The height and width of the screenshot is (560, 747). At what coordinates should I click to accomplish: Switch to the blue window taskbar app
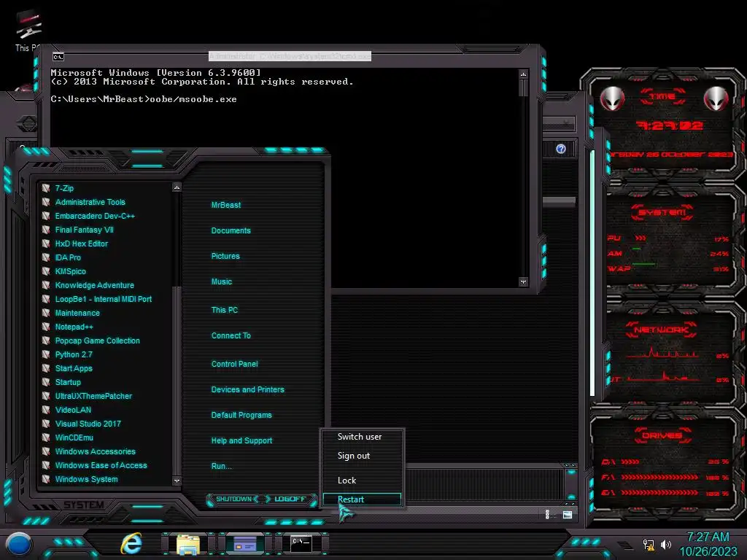coord(245,544)
